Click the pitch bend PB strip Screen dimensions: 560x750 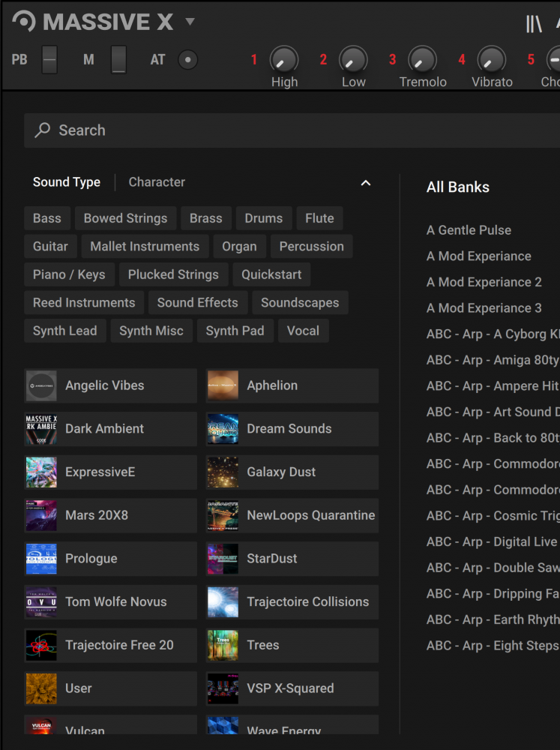point(49,60)
